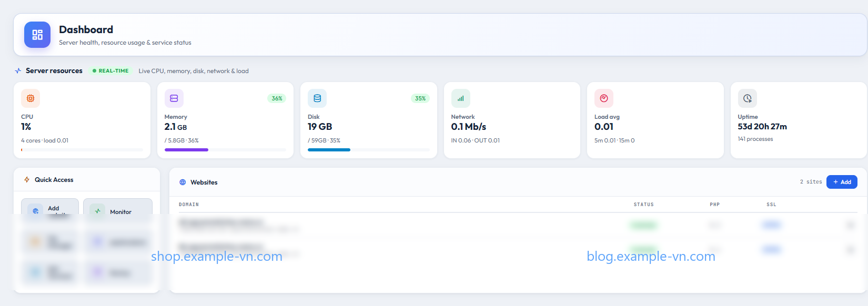Image resolution: width=868 pixels, height=306 pixels.
Task: Click the CPU usage progress bar
Action: coord(82,150)
